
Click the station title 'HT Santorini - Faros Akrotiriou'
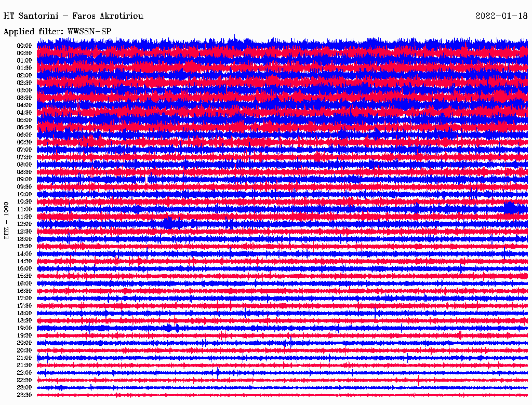(73, 16)
